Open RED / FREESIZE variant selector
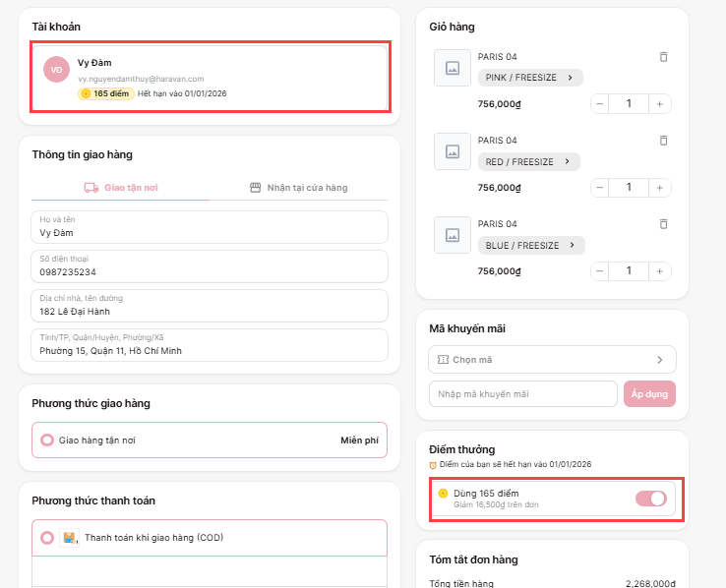726x588 pixels. pyautogui.click(x=528, y=161)
